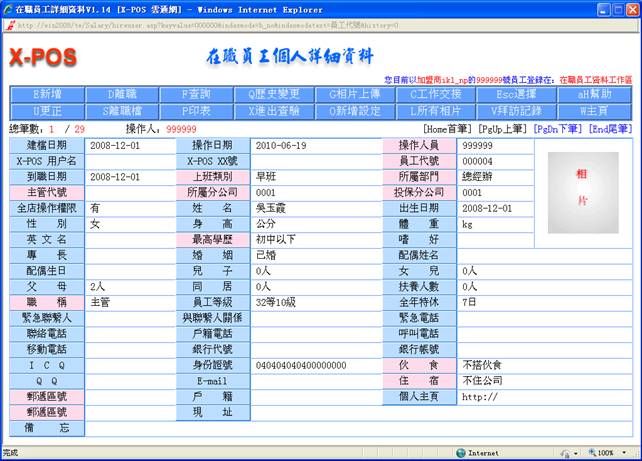Click the X-POS logo
Viewport: 642px width, 461px height.
tap(43, 54)
